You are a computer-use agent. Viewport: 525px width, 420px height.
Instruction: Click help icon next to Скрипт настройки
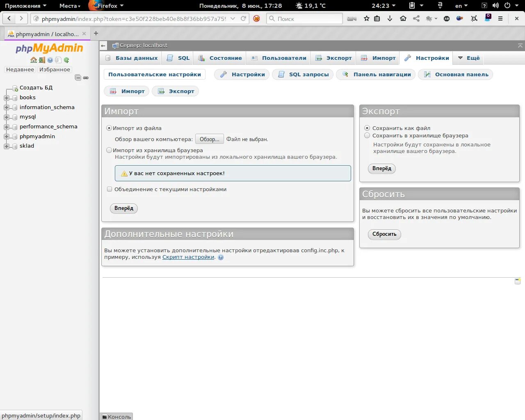point(221,258)
